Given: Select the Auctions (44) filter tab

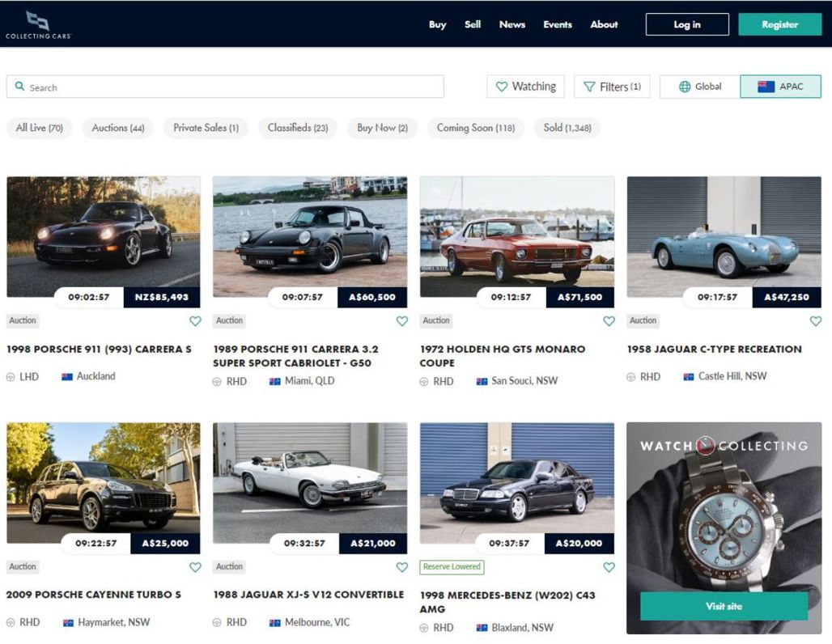Looking at the screenshot, I should click(118, 128).
